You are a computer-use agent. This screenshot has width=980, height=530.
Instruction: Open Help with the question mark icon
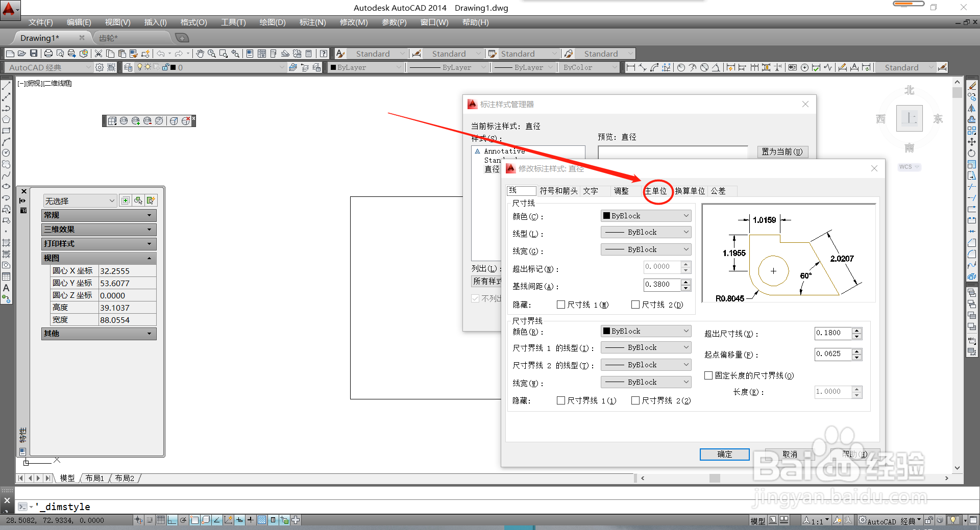tap(324, 54)
